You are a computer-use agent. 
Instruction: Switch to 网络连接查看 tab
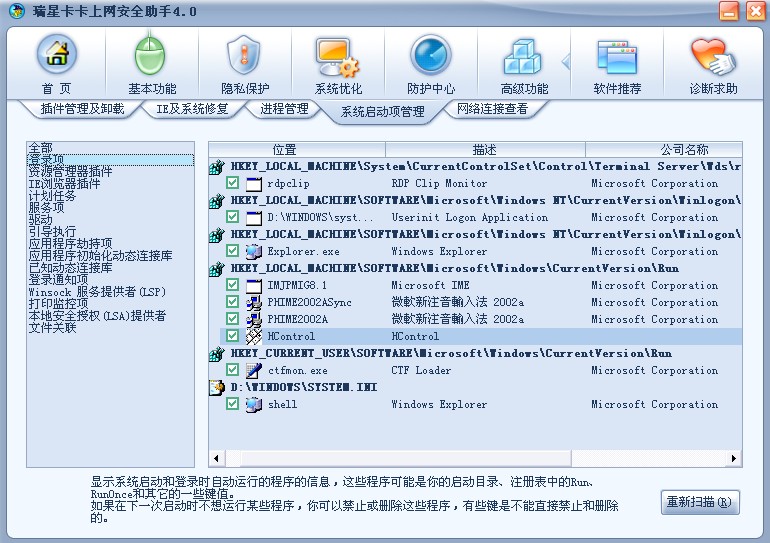[492, 109]
